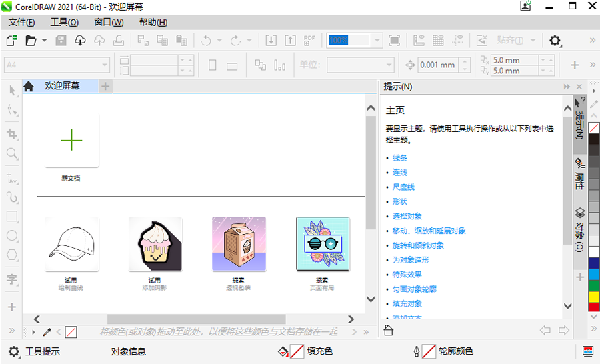Open the 对象(O) docker tab
The image size is (600, 364).
[x=580, y=229]
